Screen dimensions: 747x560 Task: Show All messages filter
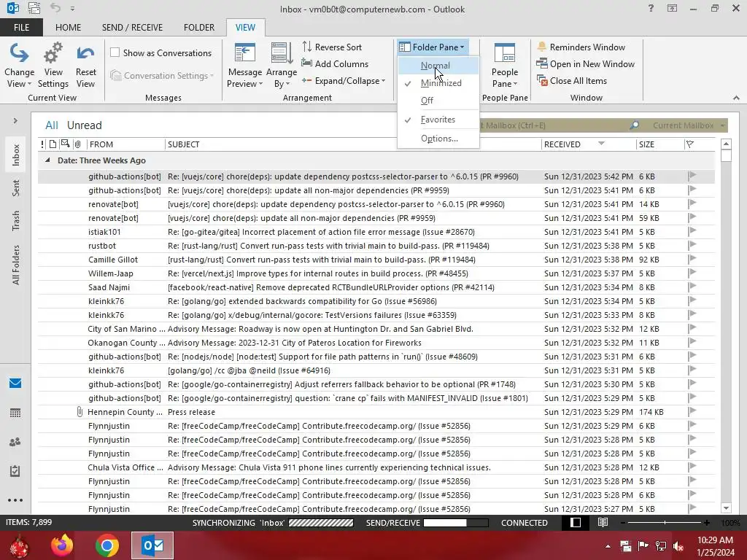[x=52, y=125]
